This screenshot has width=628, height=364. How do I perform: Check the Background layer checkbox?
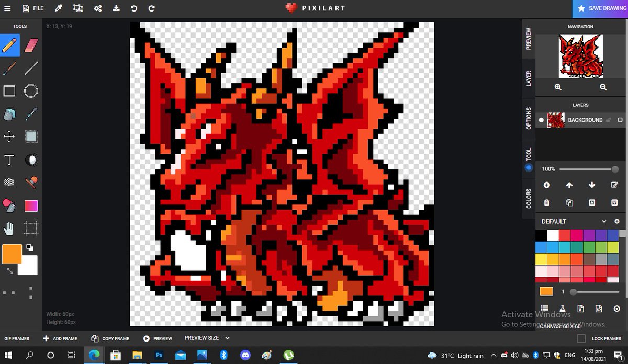[620, 120]
